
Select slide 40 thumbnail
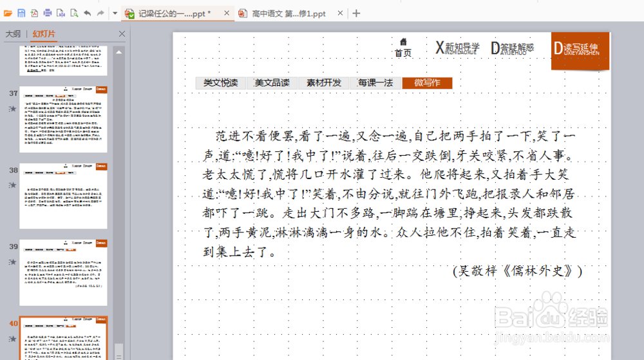(x=63, y=338)
